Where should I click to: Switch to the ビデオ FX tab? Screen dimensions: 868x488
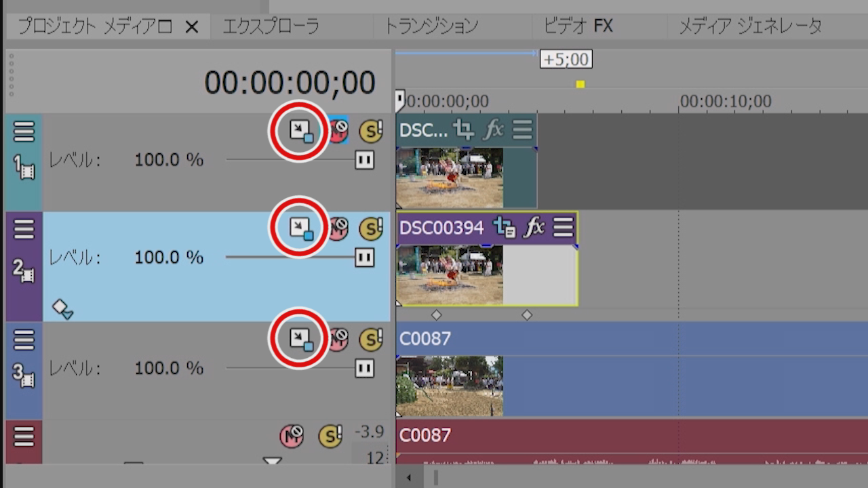pos(578,26)
